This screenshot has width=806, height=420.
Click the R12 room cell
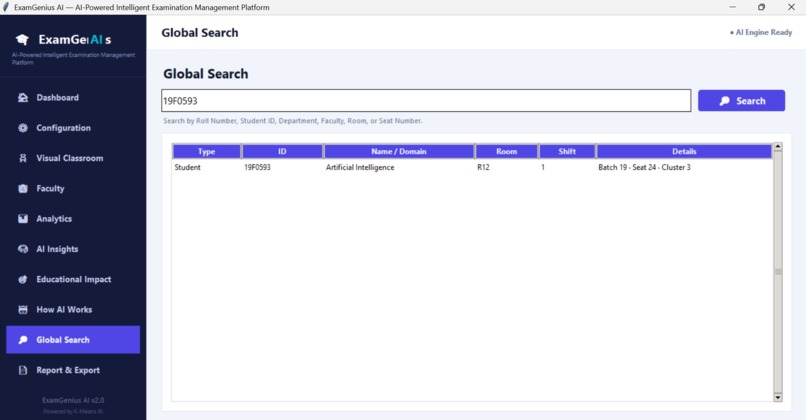pyautogui.click(x=483, y=167)
